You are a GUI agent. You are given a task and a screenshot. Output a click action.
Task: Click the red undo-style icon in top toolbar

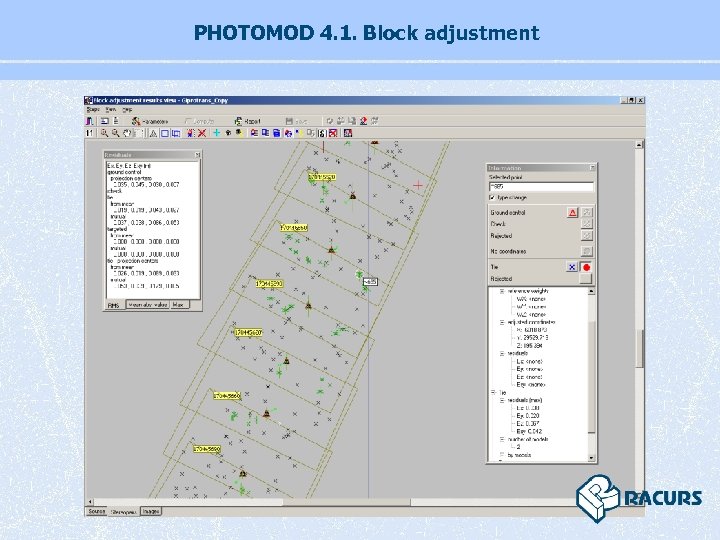pyautogui.click(x=364, y=121)
